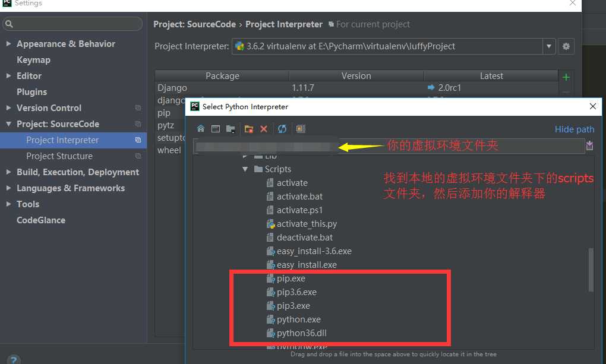Close the Select Python Interpreter dialog
Viewport: 606px width, 364px height.
[x=592, y=106]
